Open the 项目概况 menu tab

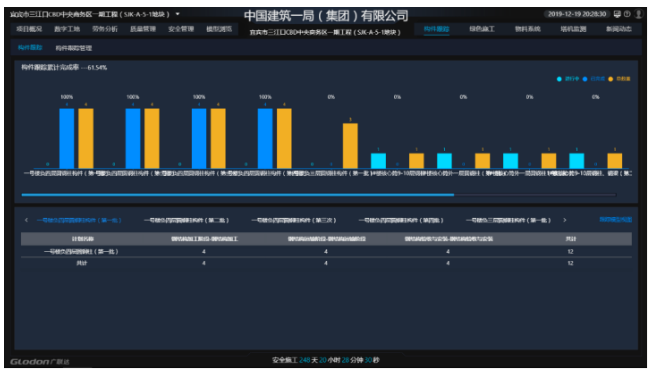click(29, 29)
